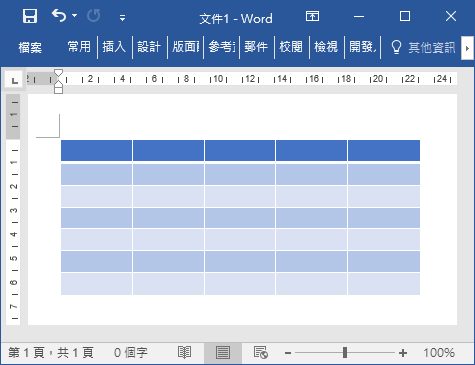Open the 參考資料 tab
This screenshot has width=475, height=365.
pos(222,47)
